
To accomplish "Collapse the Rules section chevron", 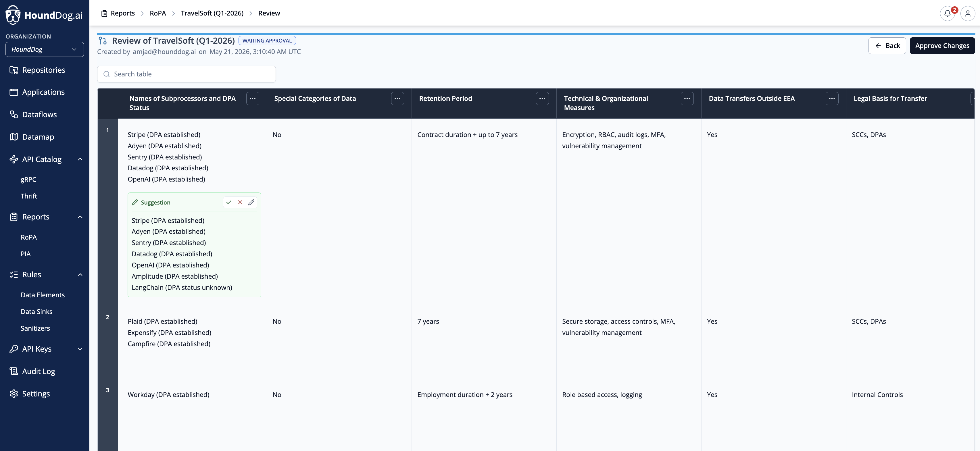I will click(x=80, y=275).
